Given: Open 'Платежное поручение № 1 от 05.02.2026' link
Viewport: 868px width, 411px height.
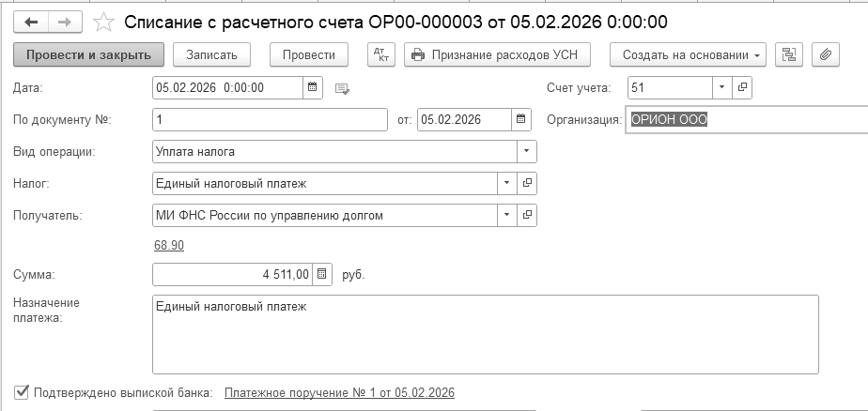Looking at the screenshot, I should (x=339, y=393).
